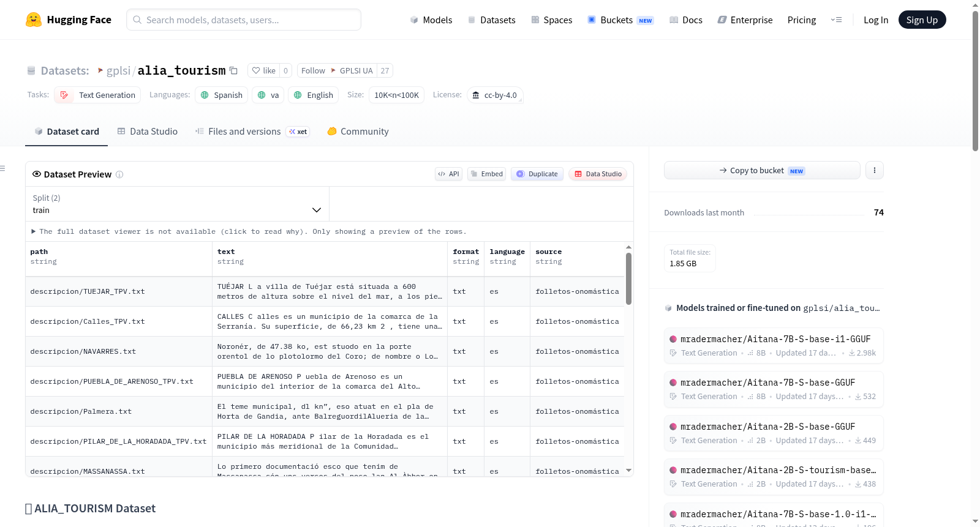Select the Dataset card tab
This screenshot has width=980, height=527.
tap(67, 132)
